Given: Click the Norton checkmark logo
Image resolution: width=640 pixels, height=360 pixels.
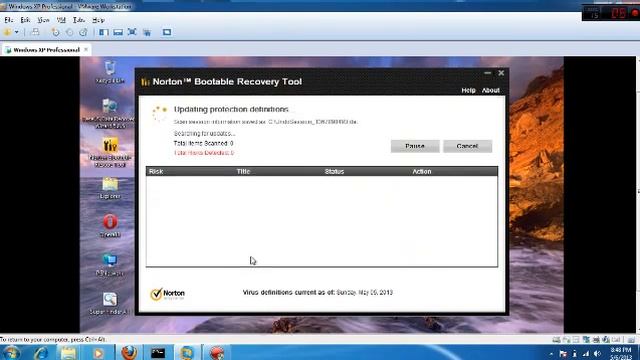Looking at the screenshot, I should (x=167, y=294).
